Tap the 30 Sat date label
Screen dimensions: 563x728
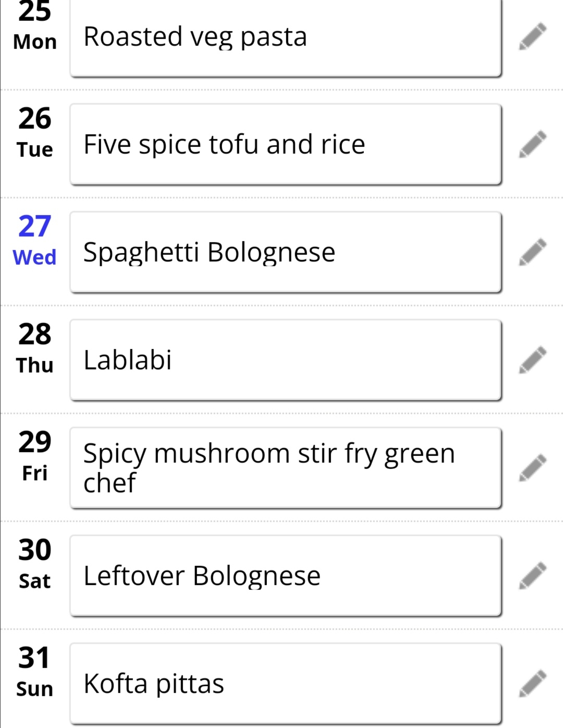pyautogui.click(x=34, y=564)
